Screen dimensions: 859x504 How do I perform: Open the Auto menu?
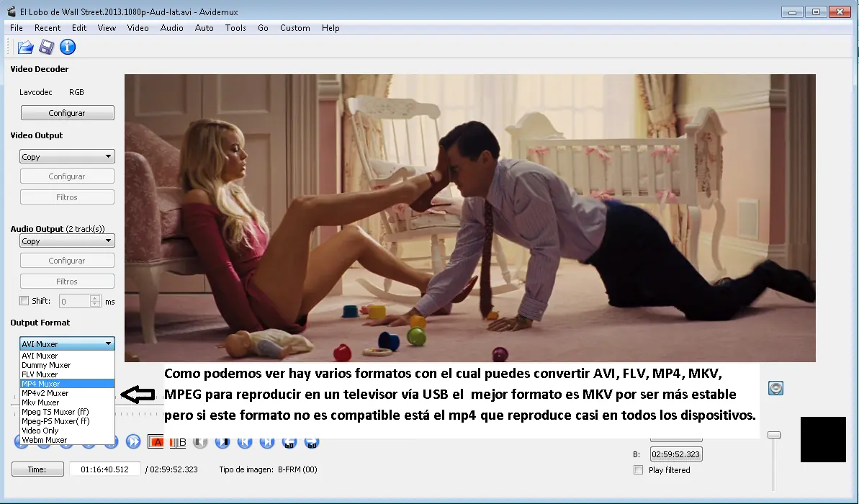coord(204,28)
